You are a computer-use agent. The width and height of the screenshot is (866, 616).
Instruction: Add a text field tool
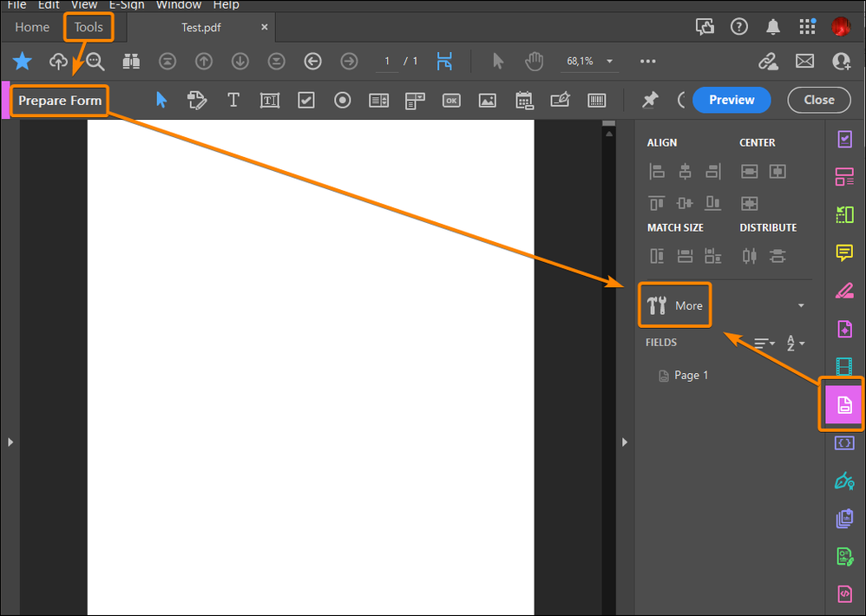pos(270,101)
